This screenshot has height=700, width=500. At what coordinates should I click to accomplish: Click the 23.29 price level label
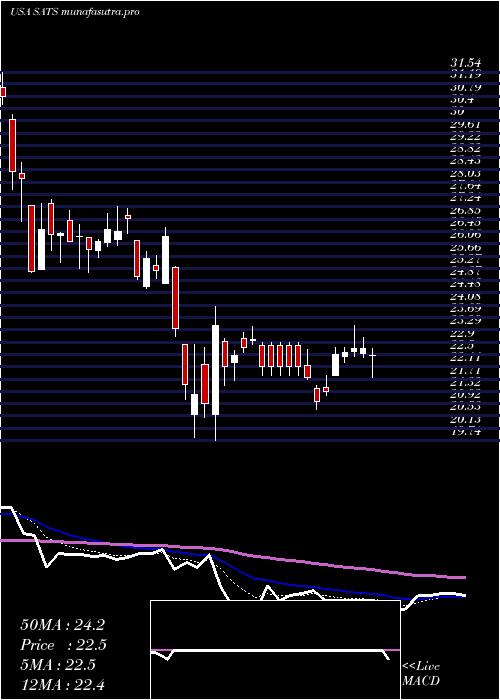coord(465,321)
